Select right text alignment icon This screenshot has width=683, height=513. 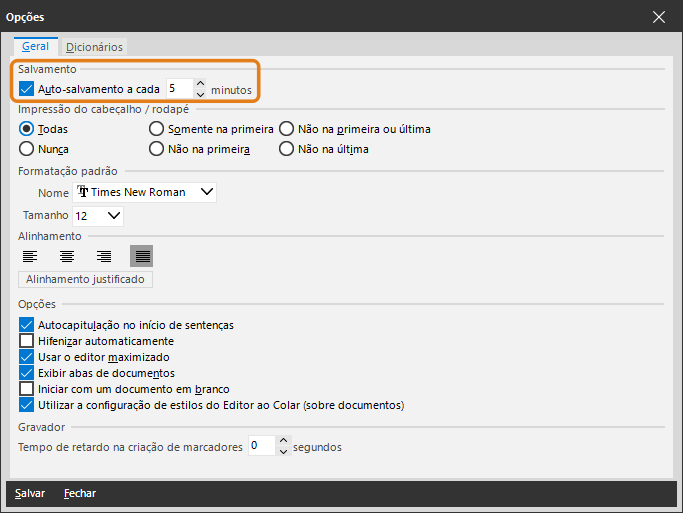[x=104, y=257]
